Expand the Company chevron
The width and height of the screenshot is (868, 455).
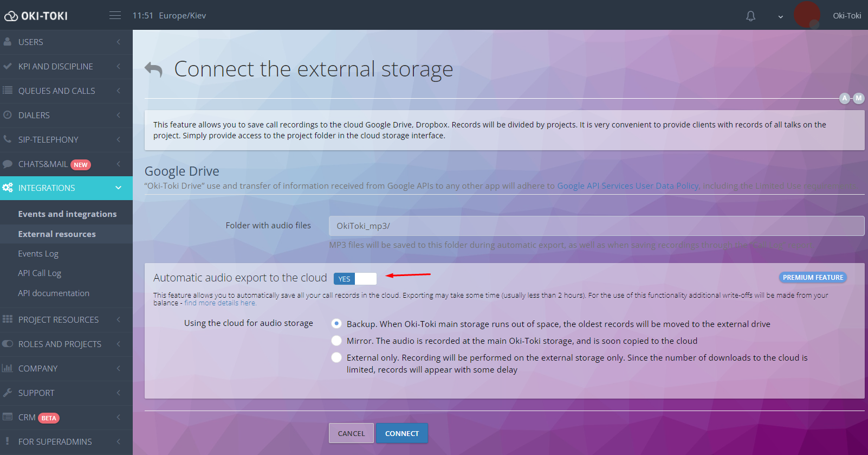(x=119, y=368)
